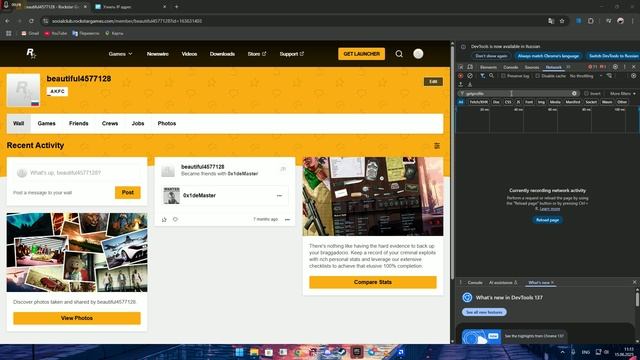Select the Fetch/XHR request type filter
Viewport: 640px width, 360px height.
[478, 102]
